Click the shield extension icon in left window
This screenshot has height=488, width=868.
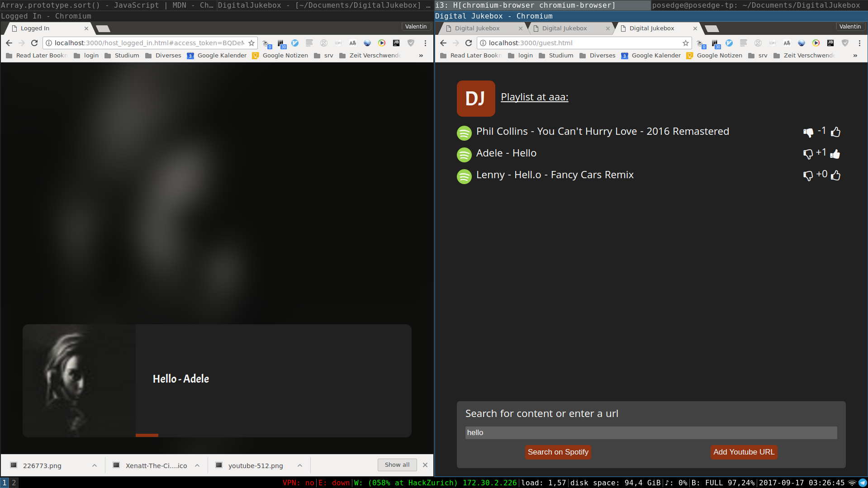pyautogui.click(x=411, y=43)
